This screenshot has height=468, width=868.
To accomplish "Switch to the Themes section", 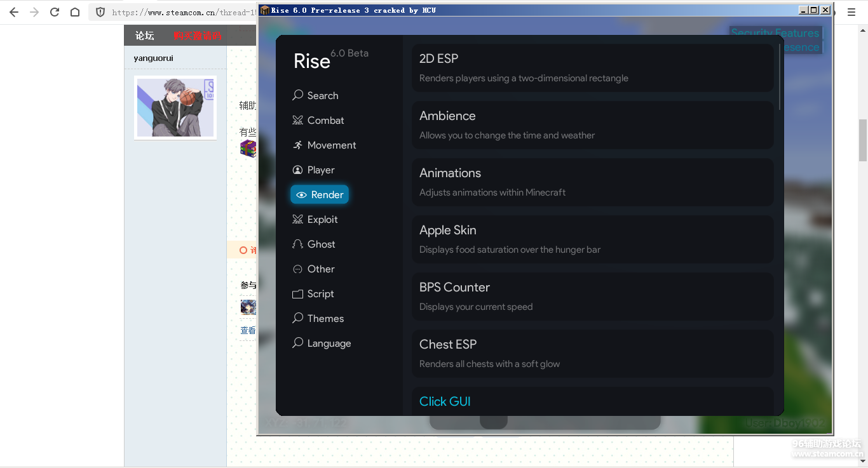I will [325, 318].
